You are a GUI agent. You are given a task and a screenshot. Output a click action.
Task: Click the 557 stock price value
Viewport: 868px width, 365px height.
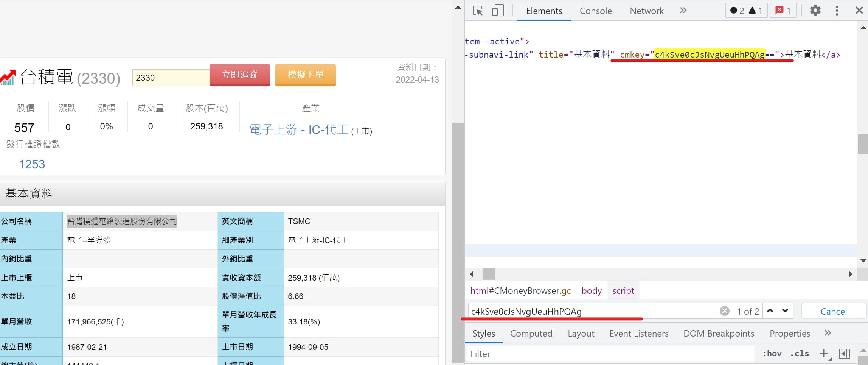tap(24, 128)
